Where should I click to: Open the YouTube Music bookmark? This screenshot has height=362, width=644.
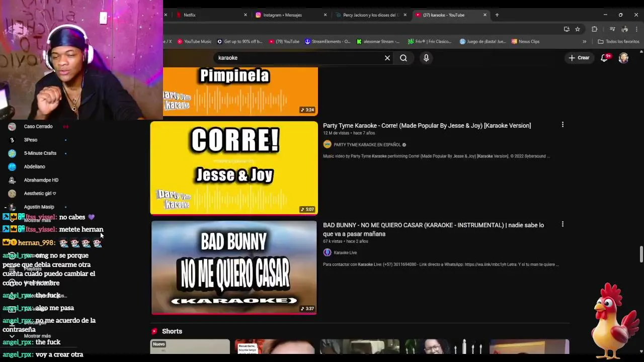coord(195,42)
